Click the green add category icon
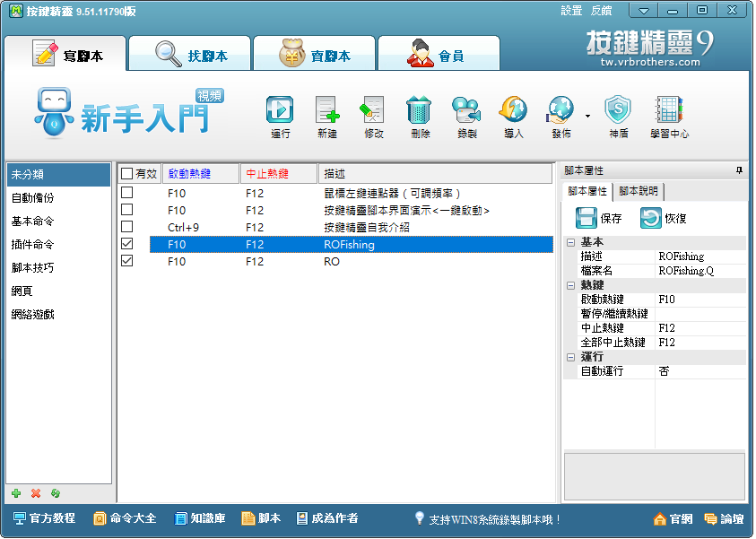 coord(16,493)
